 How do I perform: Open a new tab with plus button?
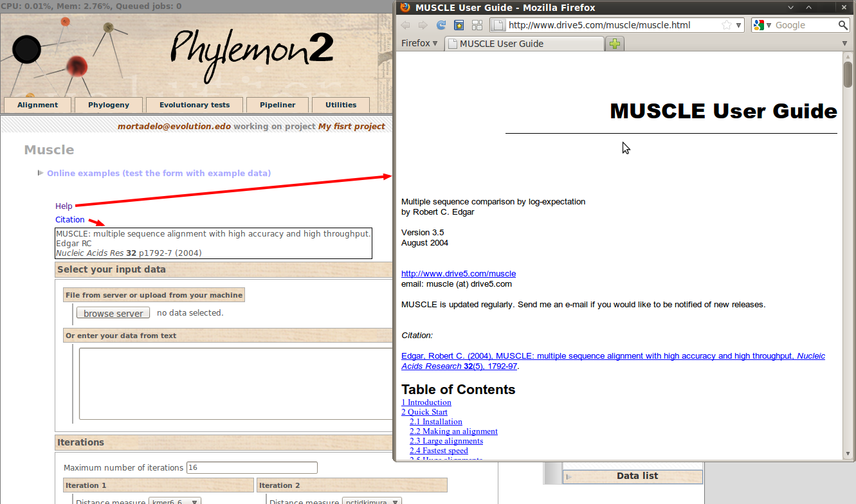[615, 44]
